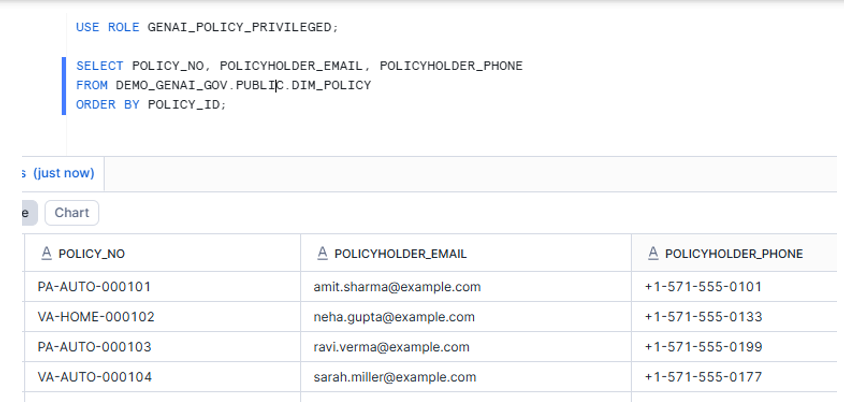The width and height of the screenshot is (844, 403).
Task: Click the amit.sharma@example.com email cell
Action: tap(397, 287)
